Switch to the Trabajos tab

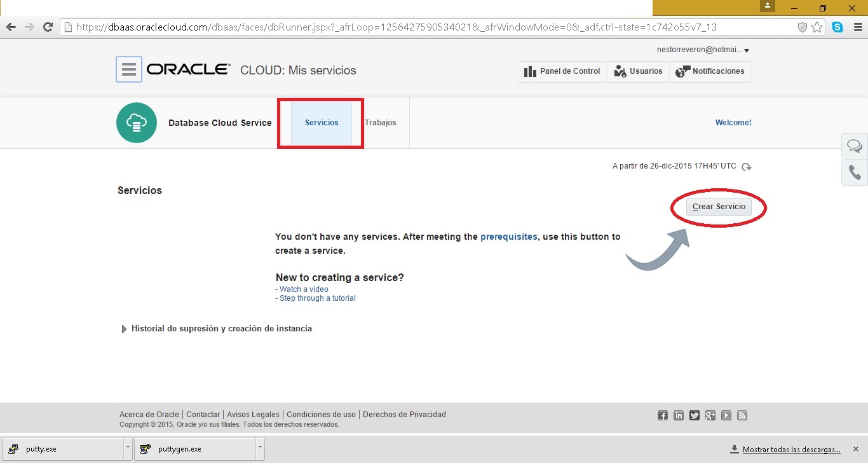381,123
